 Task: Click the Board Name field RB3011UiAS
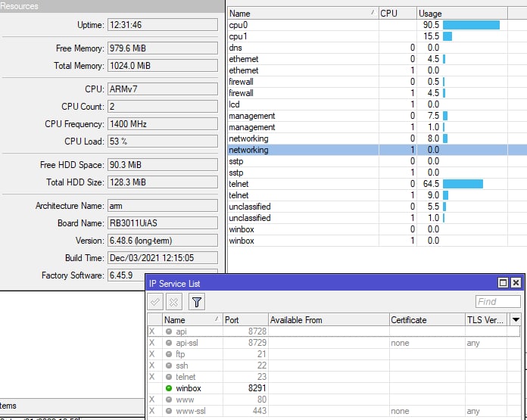(163, 223)
